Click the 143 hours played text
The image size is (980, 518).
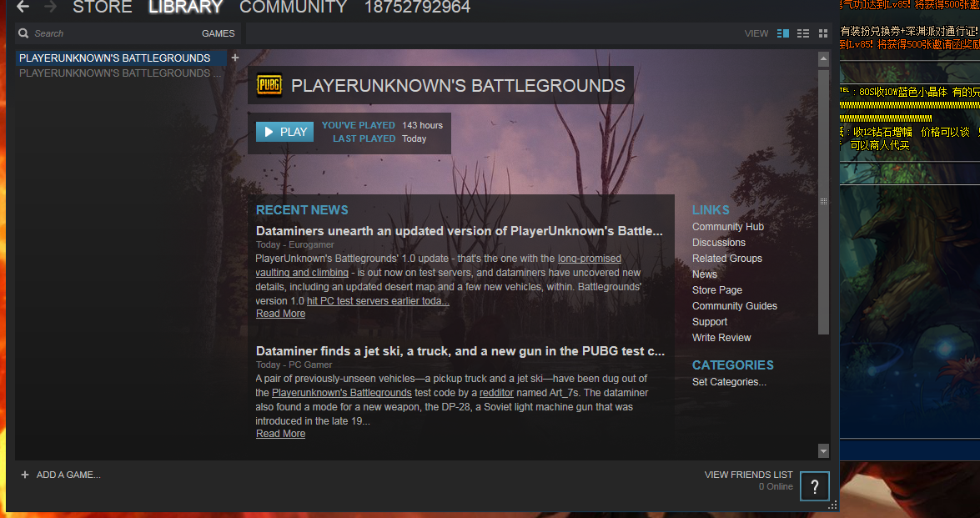point(423,125)
